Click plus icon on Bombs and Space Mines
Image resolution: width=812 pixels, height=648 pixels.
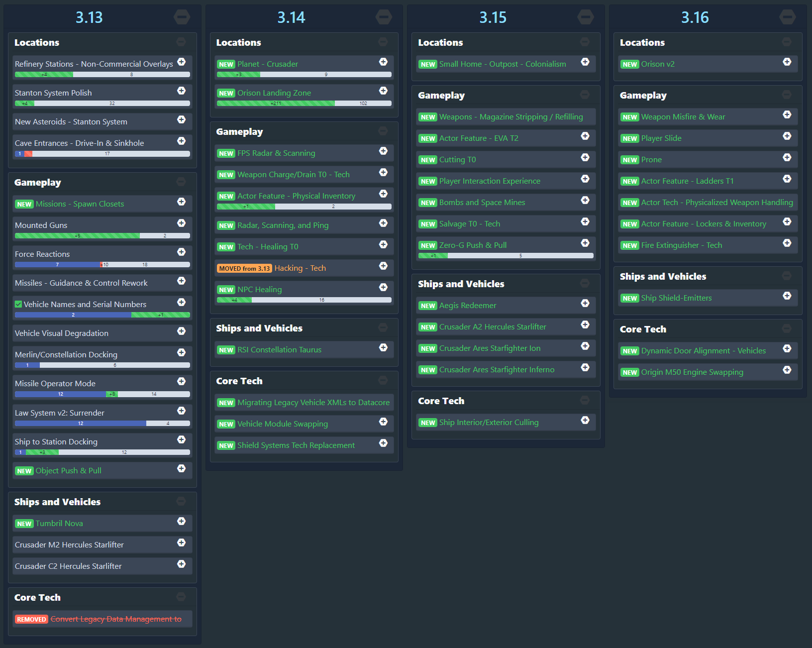pyautogui.click(x=585, y=200)
